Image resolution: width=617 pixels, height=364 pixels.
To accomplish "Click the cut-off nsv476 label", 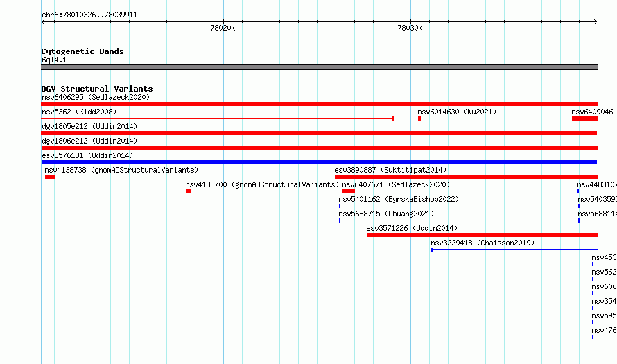I will [604, 330].
